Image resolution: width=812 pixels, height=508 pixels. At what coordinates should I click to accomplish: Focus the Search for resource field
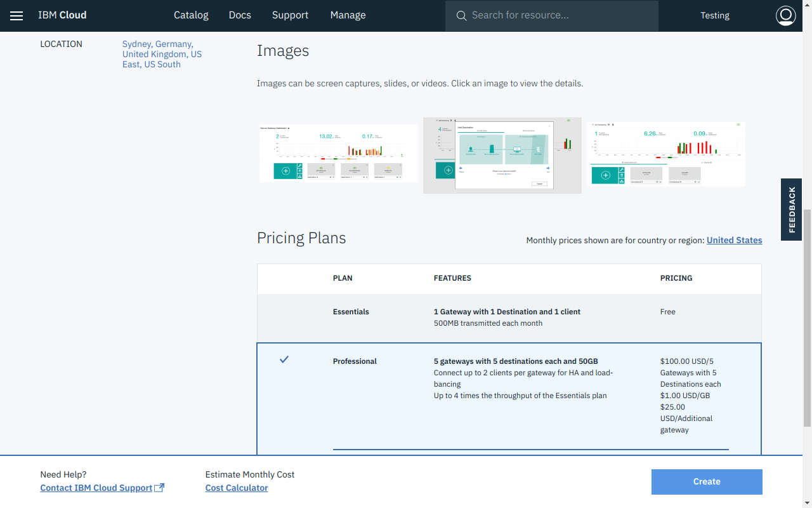pyautogui.click(x=552, y=15)
